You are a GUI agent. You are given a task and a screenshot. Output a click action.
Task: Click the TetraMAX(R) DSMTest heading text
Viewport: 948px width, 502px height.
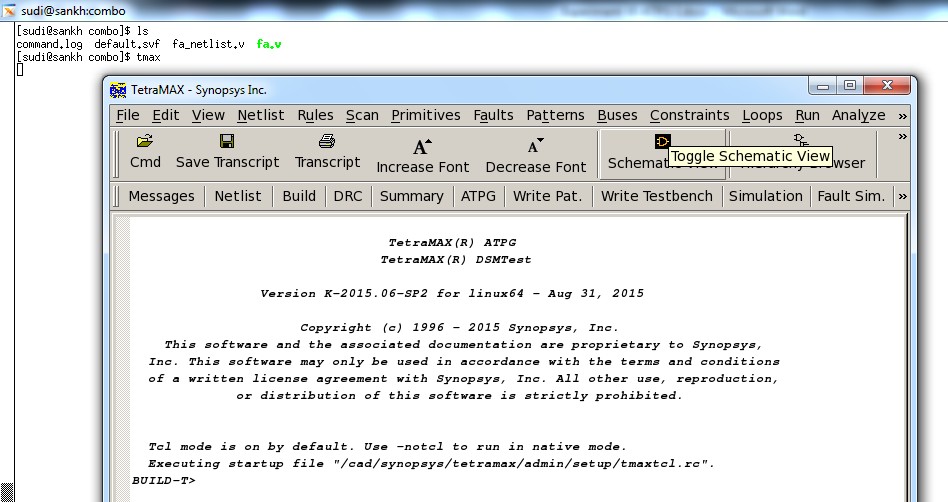(x=456, y=260)
